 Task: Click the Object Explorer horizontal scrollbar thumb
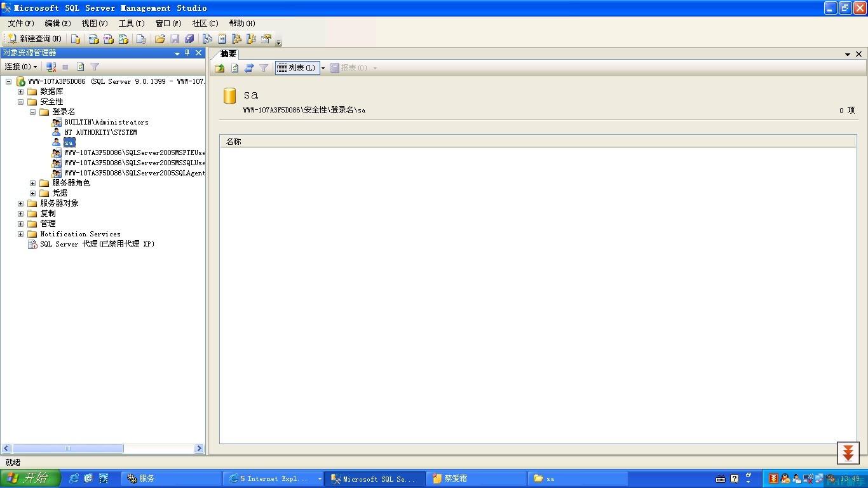click(67, 449)
